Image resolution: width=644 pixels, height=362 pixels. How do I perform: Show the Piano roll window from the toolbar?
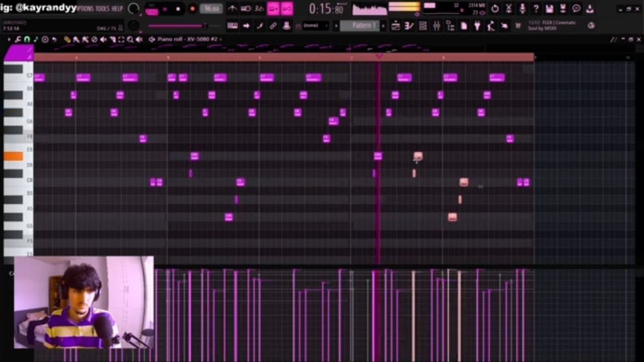(410, 26)
